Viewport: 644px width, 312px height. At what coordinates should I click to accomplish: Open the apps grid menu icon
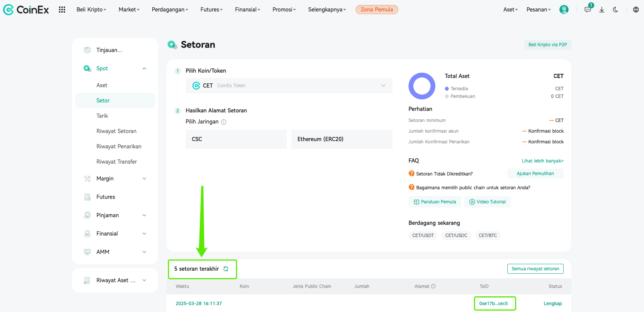[x=62, y=10]
